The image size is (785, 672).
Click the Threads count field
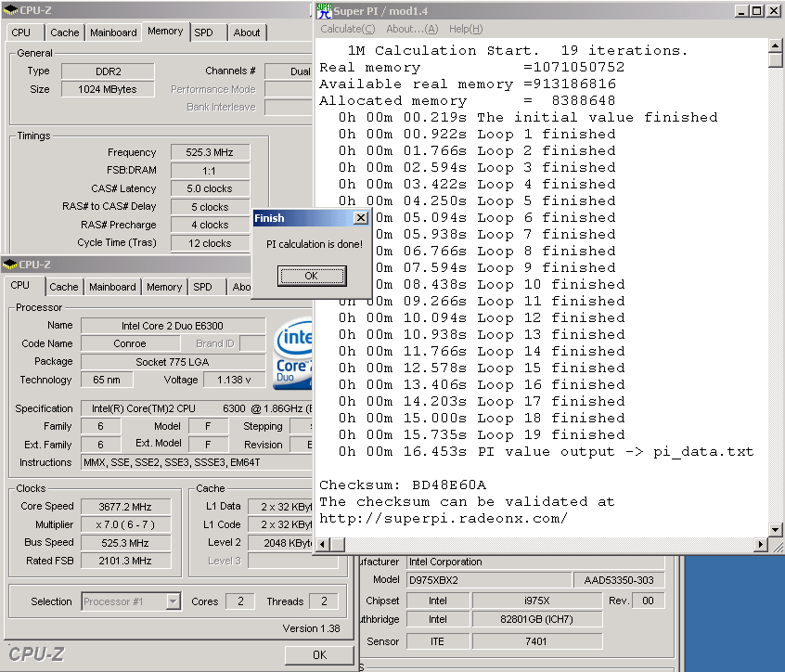tap(324, 601)
